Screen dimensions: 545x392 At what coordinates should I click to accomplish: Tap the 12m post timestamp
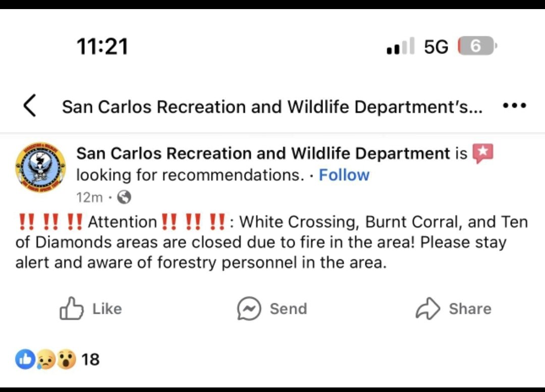(90, 197)
